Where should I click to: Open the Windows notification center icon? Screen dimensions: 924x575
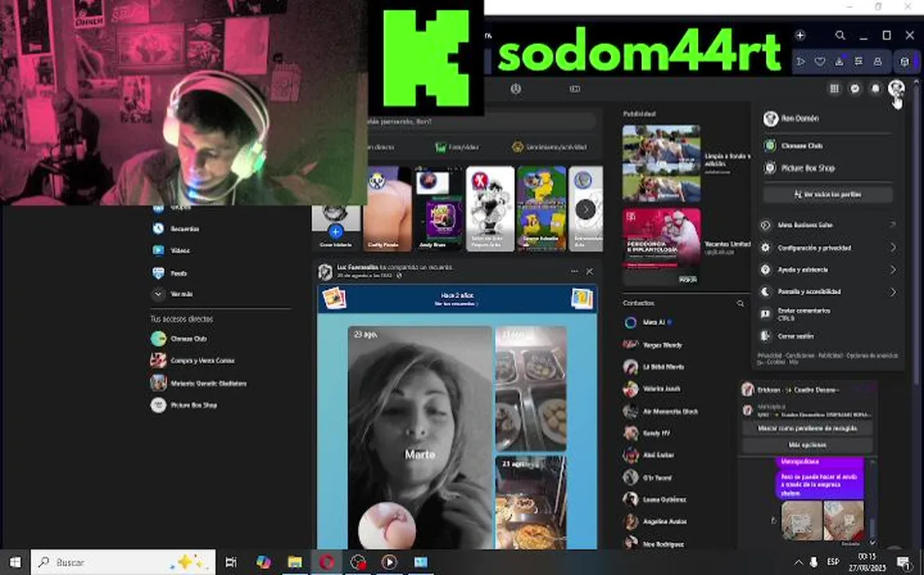(903, 562)
